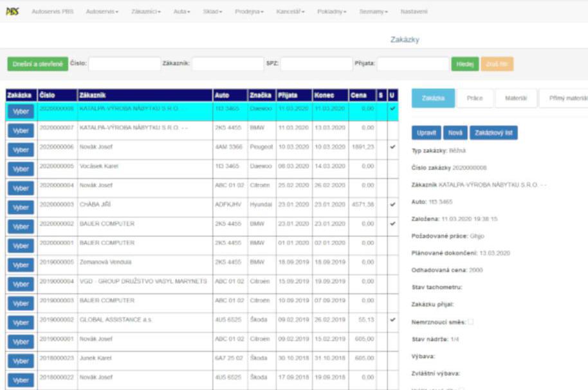The width and height of the screenshot is (588, 390).
Task: Switch to the Materiál tab
Action: (x=515, y=98)
